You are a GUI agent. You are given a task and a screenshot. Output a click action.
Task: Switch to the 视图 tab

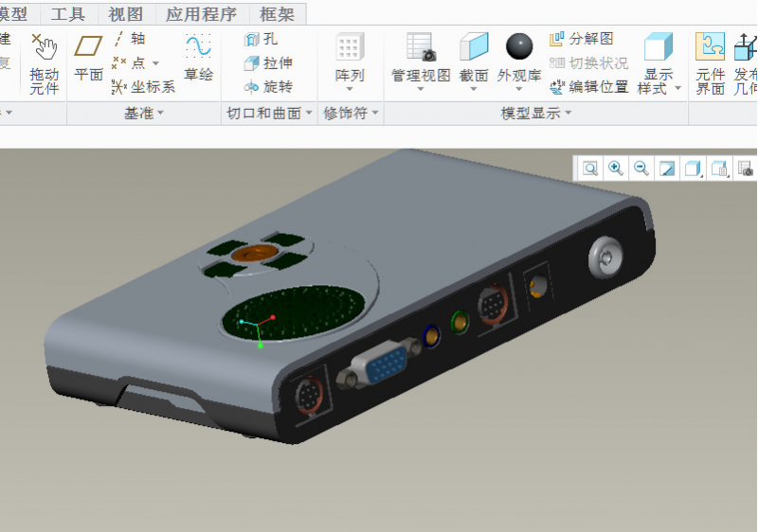tap(125, 14)
